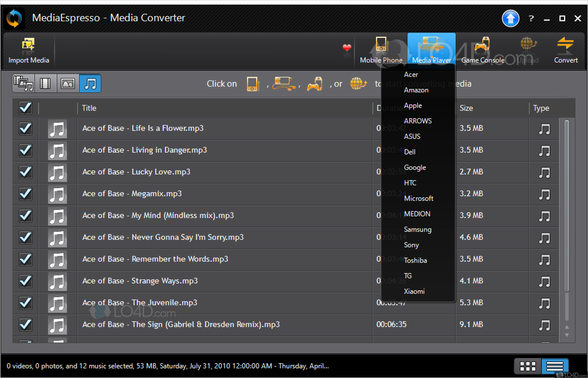The height and width of the screenshot is (378, 588).
Task: Click type icon for Strange Ways.mp3 row
Action: 544,282
